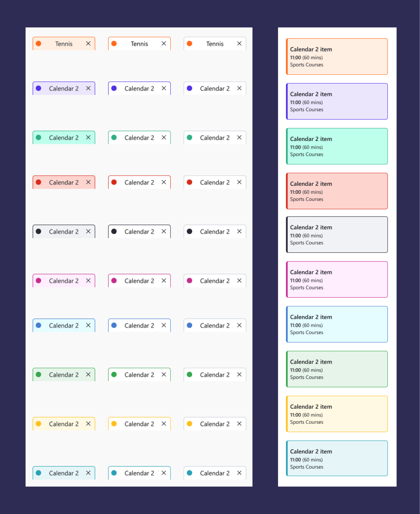Click the yellow dot in the yellow-filled chip
This screenshot has height=514, width=420.
pyautogui.click(x=38, y=424)
